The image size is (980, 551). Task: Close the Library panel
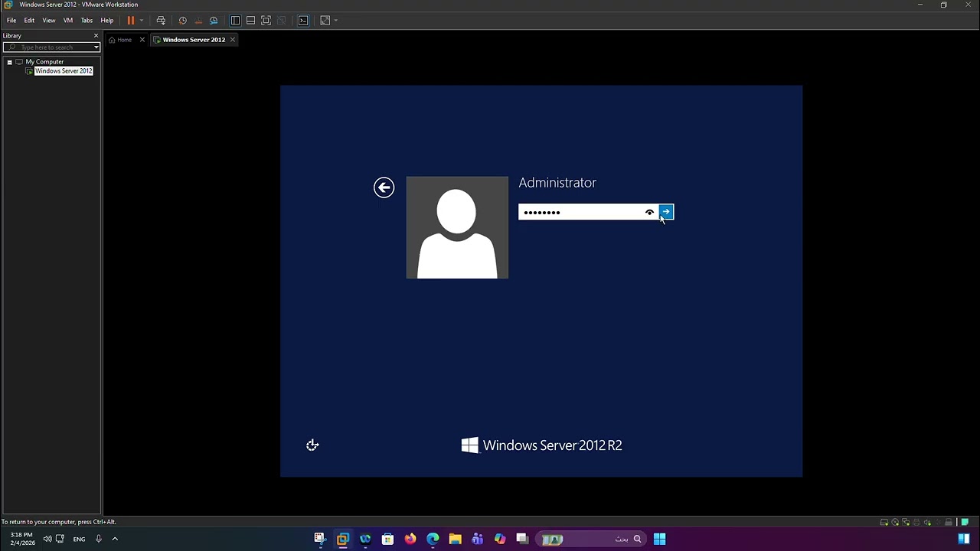(96, 36)
